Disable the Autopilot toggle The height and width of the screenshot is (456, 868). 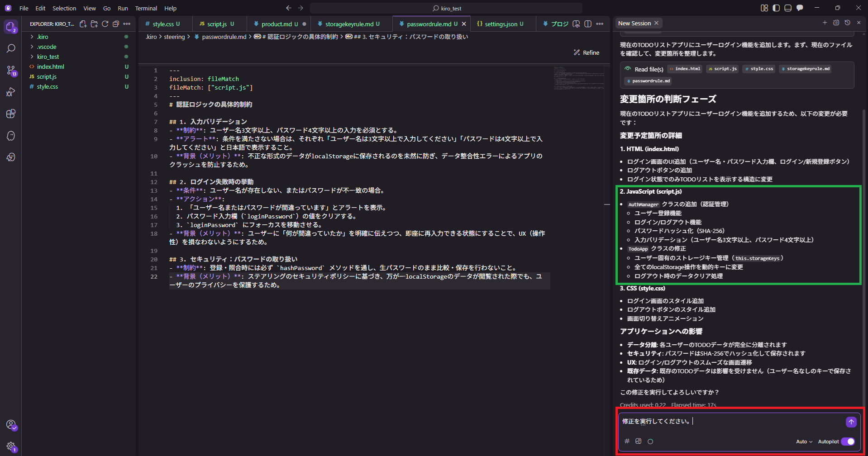coord(848,441)
